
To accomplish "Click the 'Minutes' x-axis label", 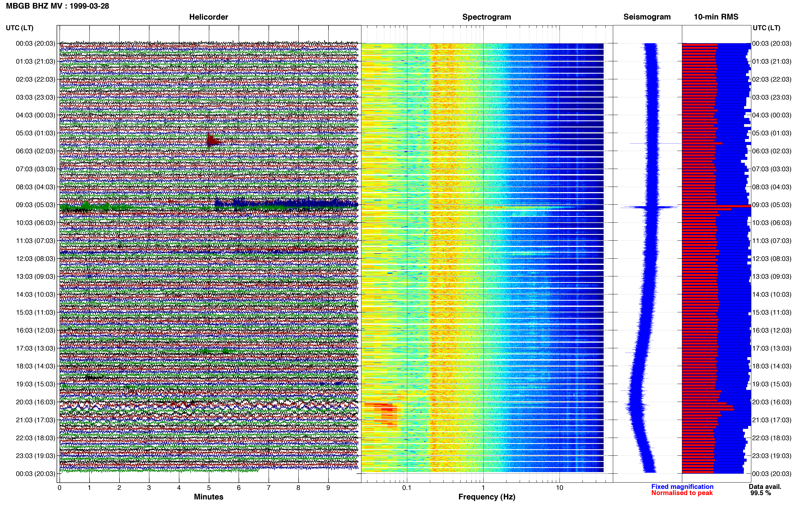I will [209, 497].
